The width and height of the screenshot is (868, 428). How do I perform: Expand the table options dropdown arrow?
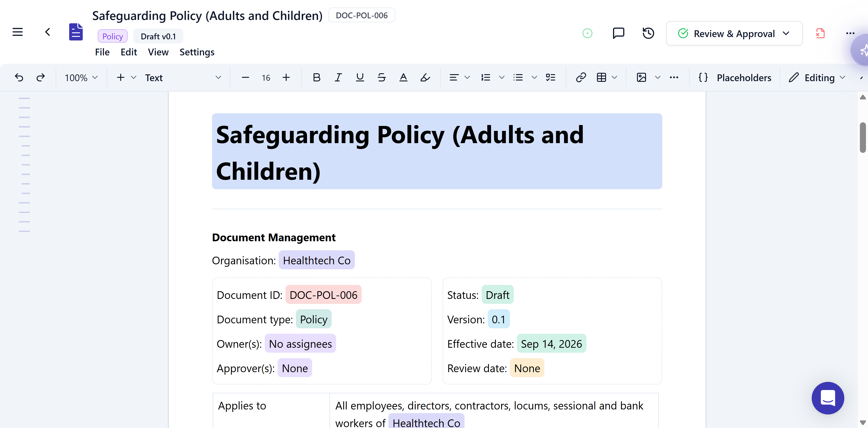(x=614, y=78)
